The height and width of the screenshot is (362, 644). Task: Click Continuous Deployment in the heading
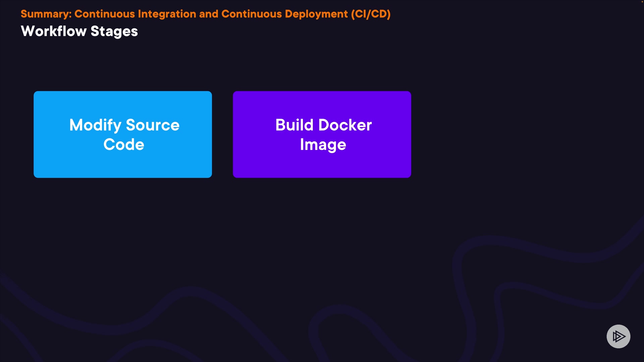coord(284,14)
